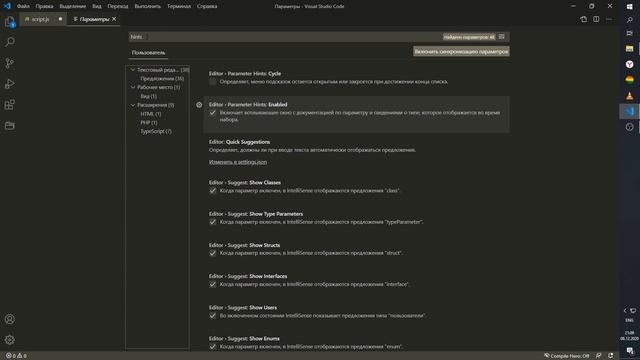Open the Справка menu
The height and width of the screenshot is (360, 640).
click(x=207, y=6)
